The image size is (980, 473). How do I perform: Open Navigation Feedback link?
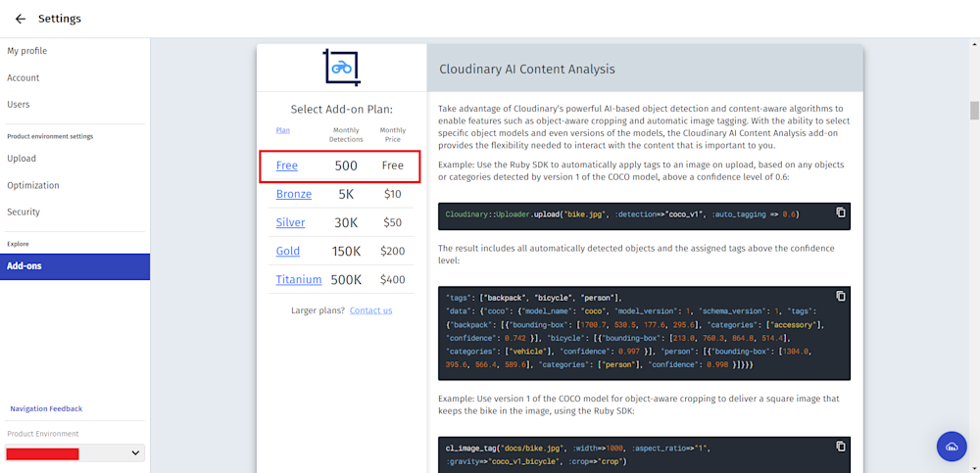tap(46, 408)
